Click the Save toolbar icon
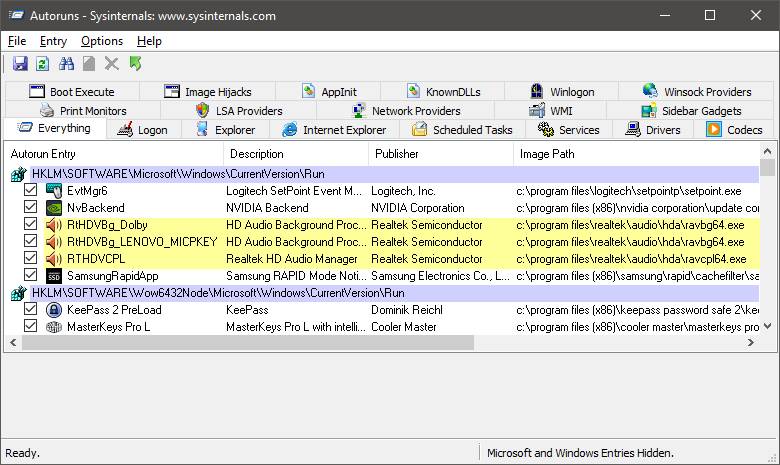Image resolution: width=780 pixels, height=465 pixels. click(x=20, y=64)
